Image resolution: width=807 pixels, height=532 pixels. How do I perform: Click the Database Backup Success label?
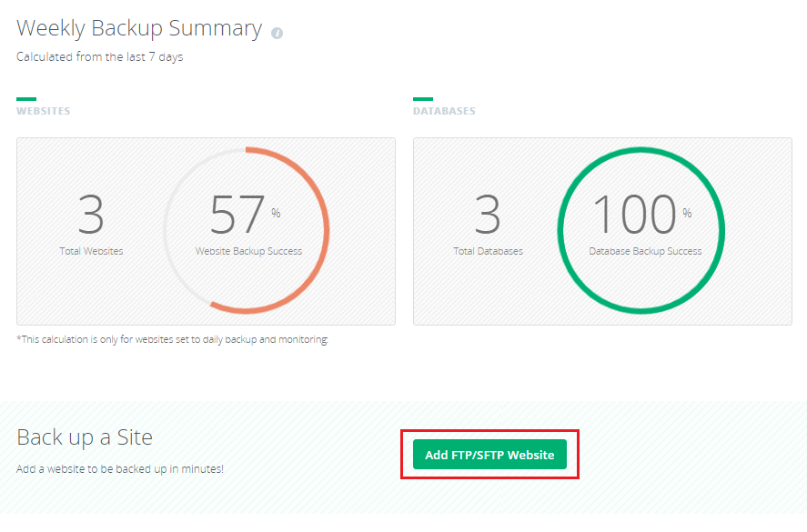click(645, 251)
